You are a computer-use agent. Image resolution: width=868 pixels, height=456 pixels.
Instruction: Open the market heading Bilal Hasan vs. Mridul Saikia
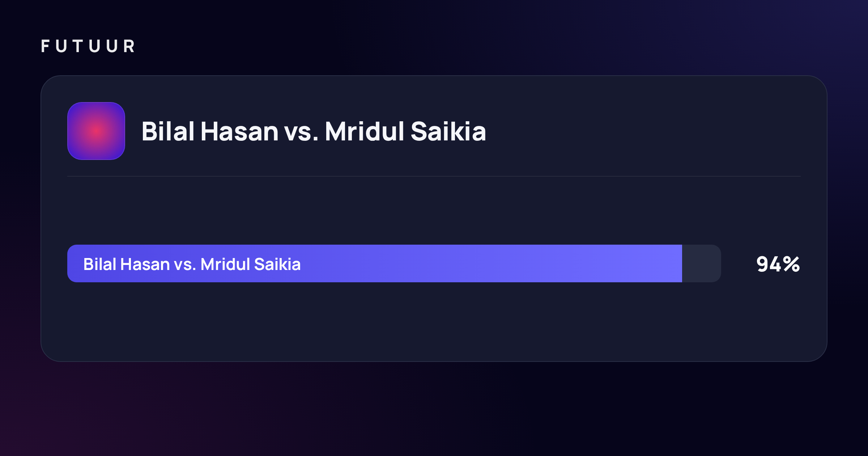314,131
